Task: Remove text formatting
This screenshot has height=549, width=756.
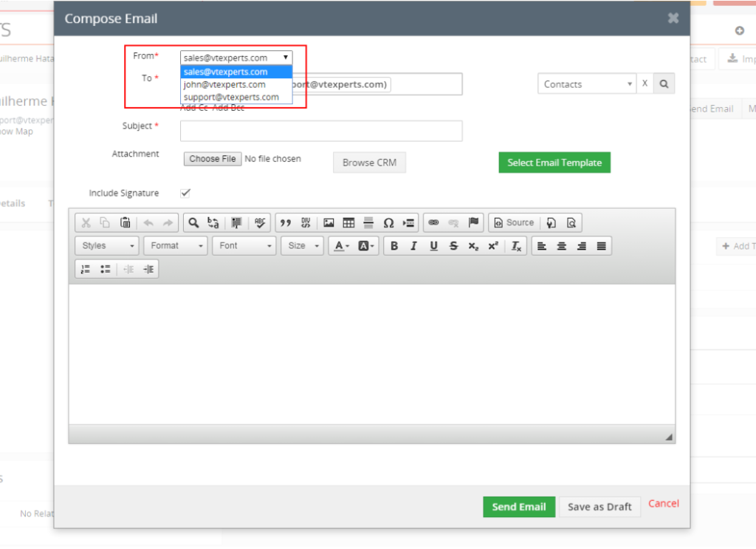Action: coord(516,246)
